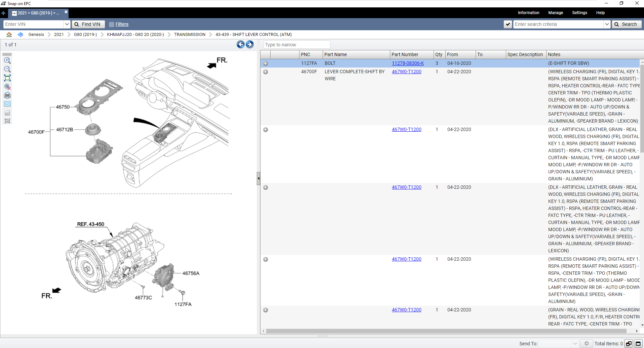Add BOLT 11278-08306-K row to list
This screenshot has height=348, width=644.
click(266, 63)
